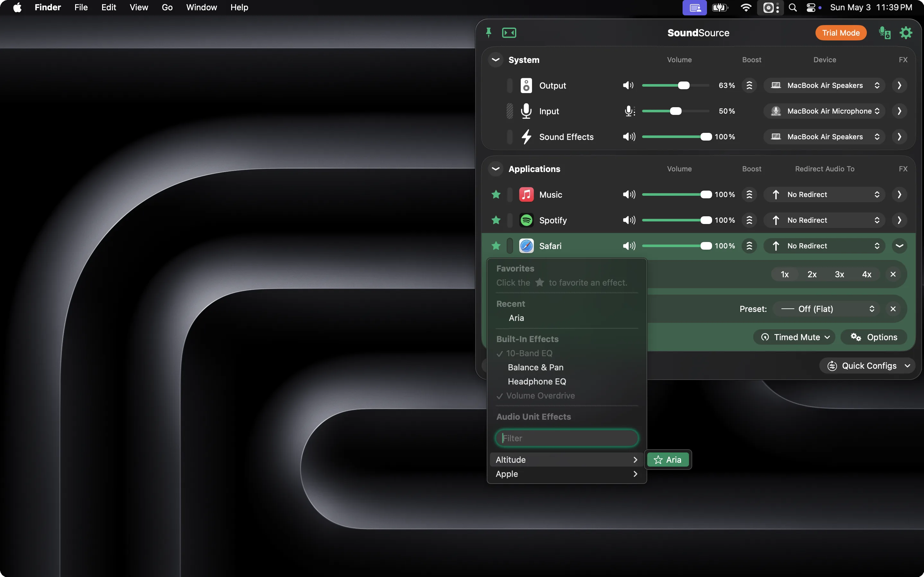Screen dimensions: 924x577
Task: Mute Spotify with its speaker icon
Action: coord(629,220)
